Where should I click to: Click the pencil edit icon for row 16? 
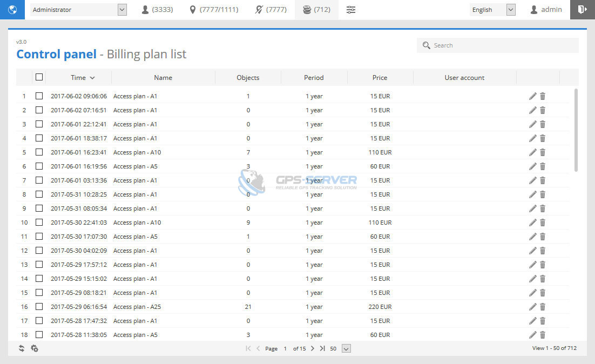tap(532, 307)
